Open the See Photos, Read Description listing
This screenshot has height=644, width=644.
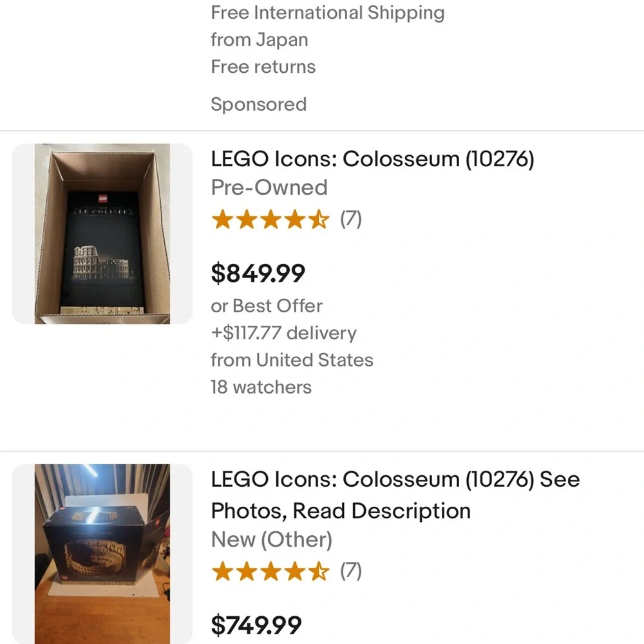pyautogui.click(x=395, y=495)
